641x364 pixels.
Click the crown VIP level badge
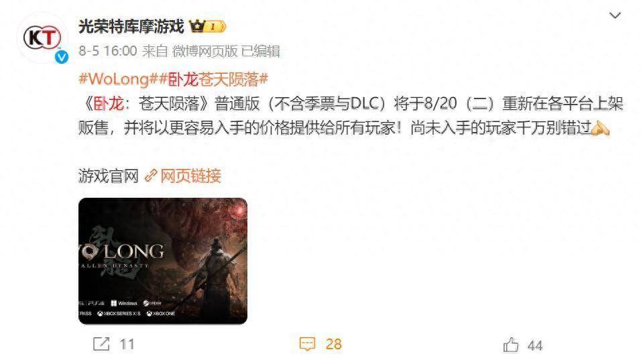point(207,27)
